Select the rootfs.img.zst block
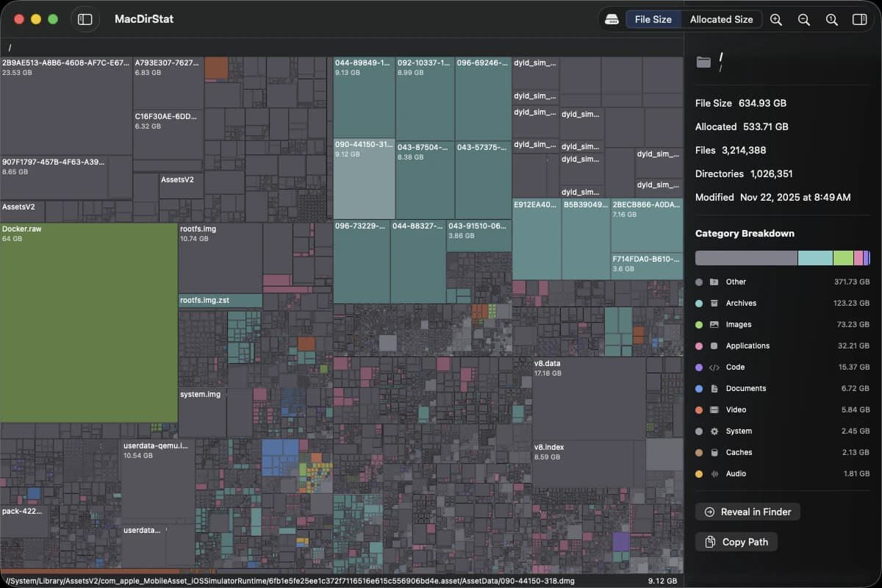Image resolution: width=882 pixels, height=588 pixels. (220, 301)
